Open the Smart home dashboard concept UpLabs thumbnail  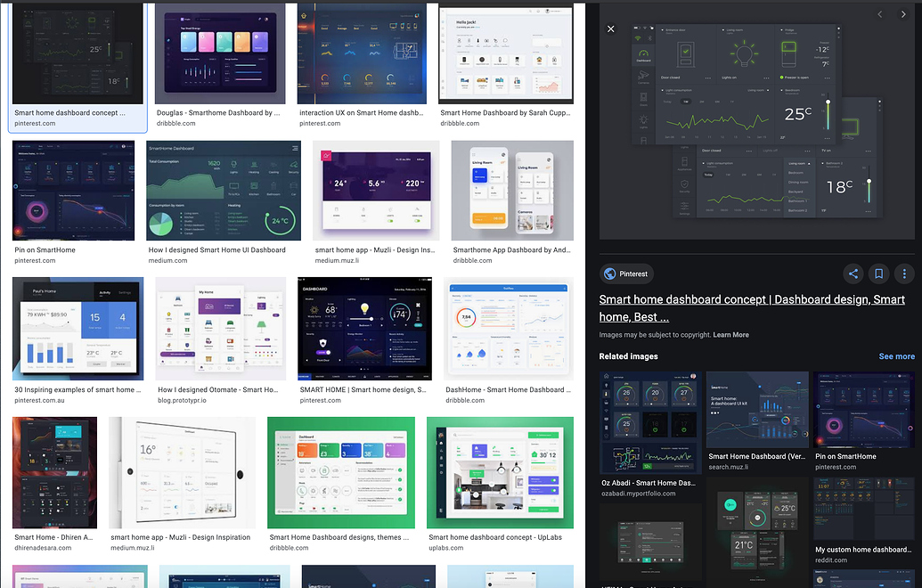click(500, 471)
